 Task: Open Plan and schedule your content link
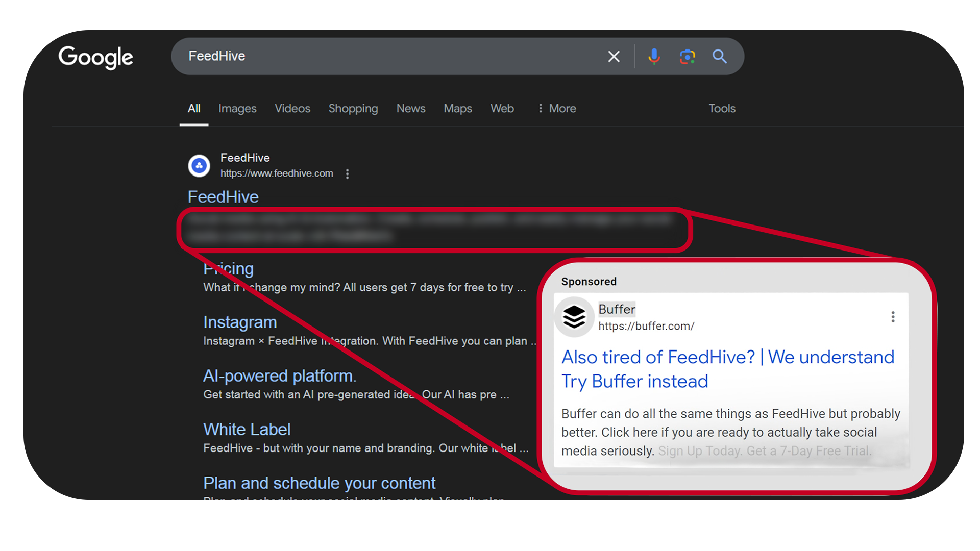(x=319, y=483)
